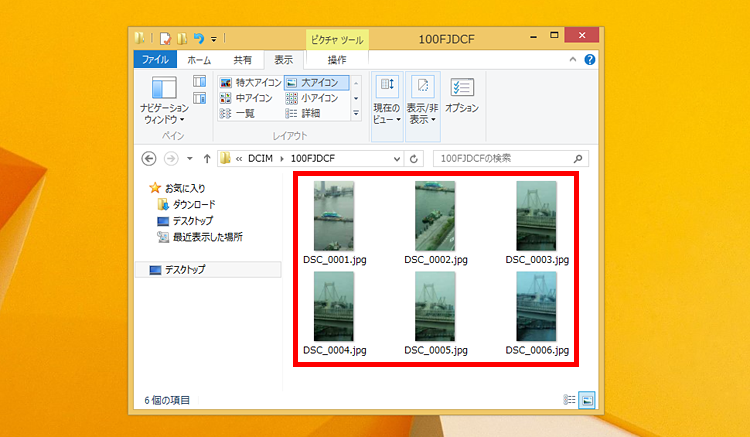The height and width of the screenshot is (437, 750).
Task: Click the back navigation arrow
Action: tap(149, 158)
